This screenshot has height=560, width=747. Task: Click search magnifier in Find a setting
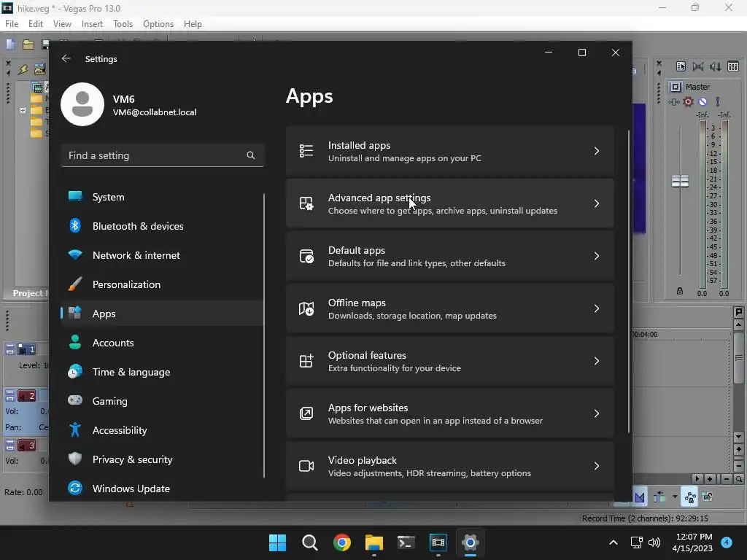251,155
